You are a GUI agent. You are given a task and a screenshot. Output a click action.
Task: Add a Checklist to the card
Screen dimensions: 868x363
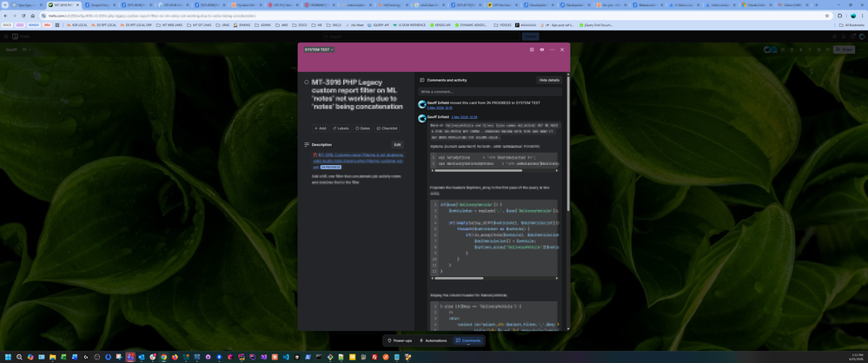pos(388,129)
